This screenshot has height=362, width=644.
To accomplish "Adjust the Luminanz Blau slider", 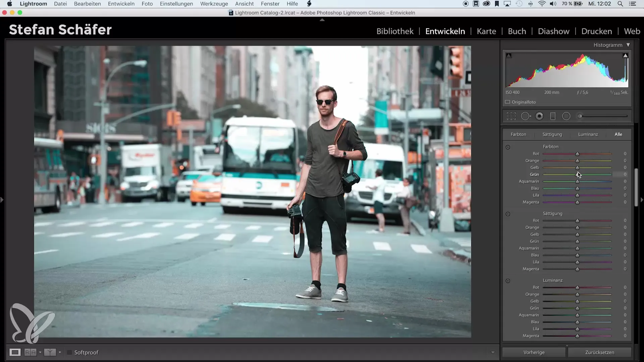I will tap(577, 322).
